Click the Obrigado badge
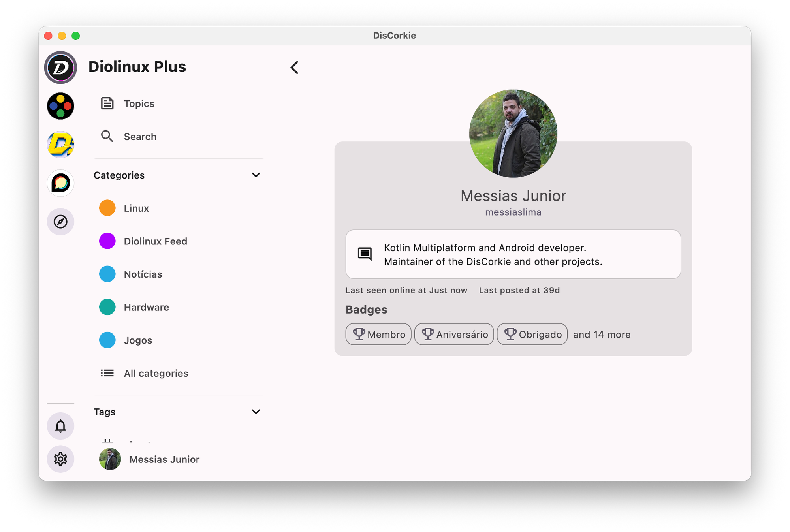The height and width of the screenshot is (532, 790). 532,335
